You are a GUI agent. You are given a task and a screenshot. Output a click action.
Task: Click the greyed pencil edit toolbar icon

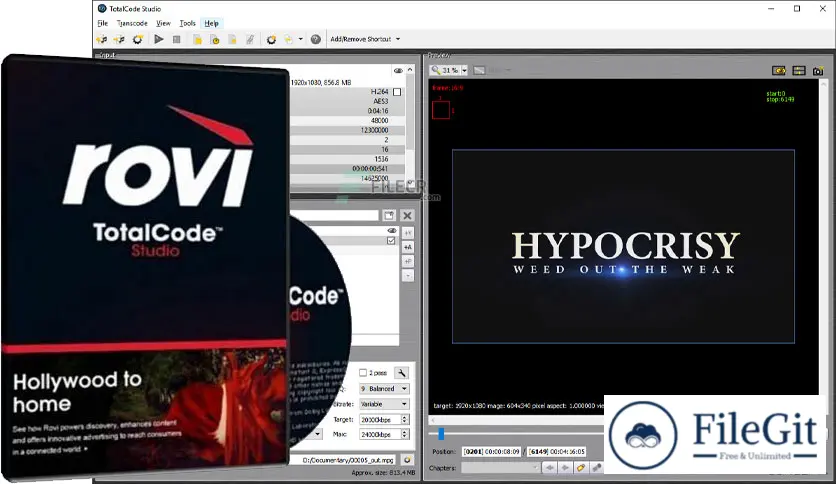pos(250,39)
